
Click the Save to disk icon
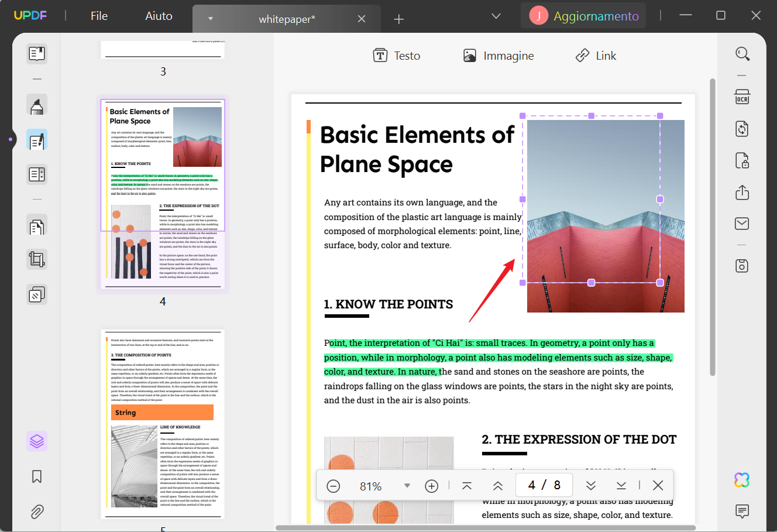742,266
